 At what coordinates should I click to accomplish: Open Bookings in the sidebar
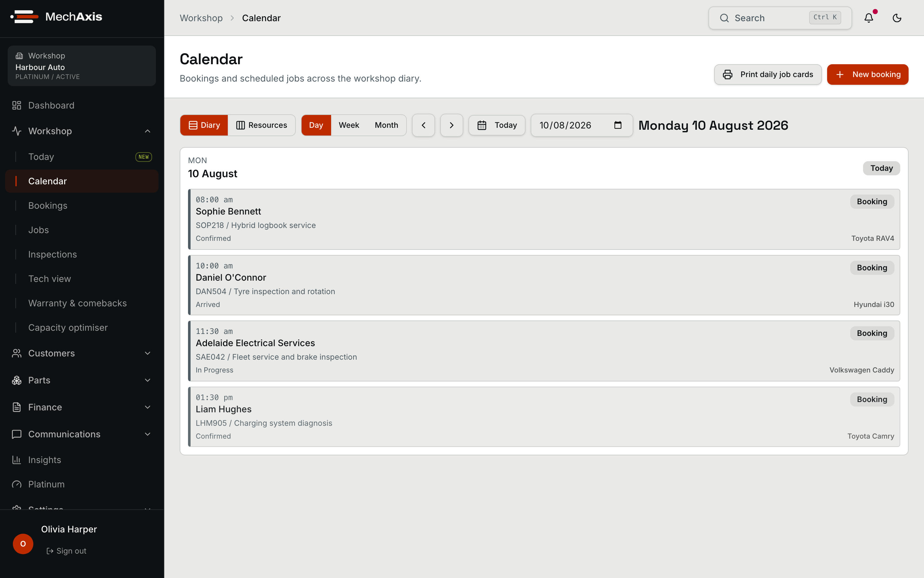82,206
